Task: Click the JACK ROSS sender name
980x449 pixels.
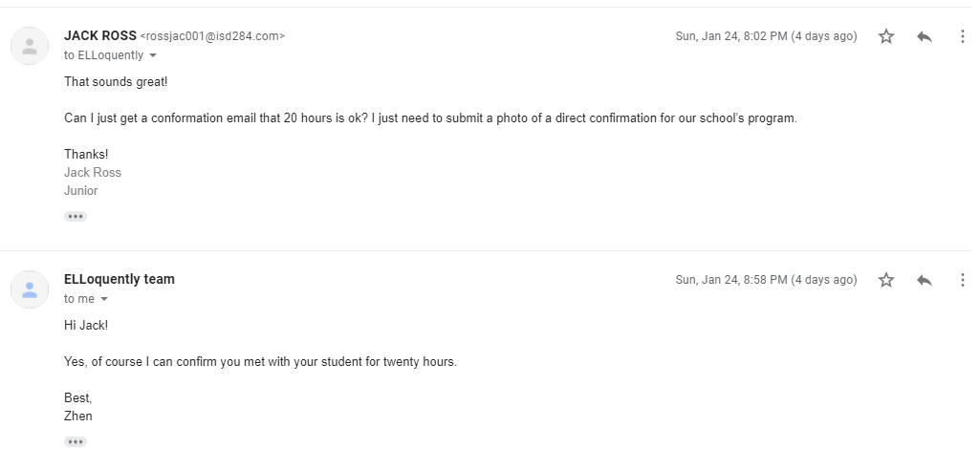Action: coord(99,36)
